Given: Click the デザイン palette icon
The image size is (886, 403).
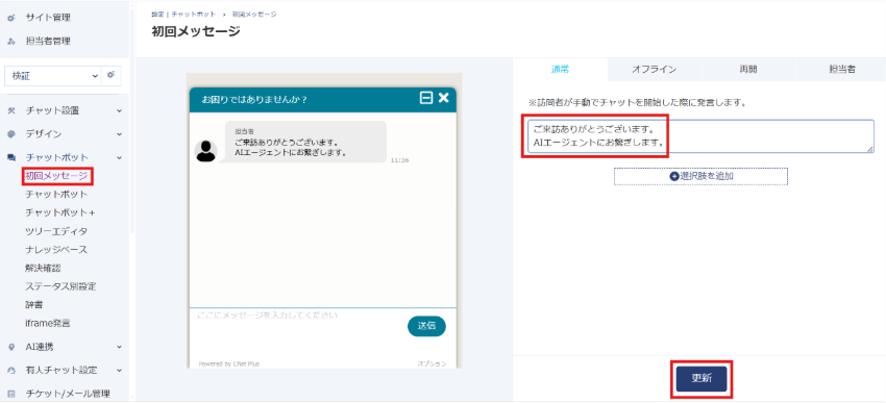Looking at the screenshot, I should coord(11,135).
